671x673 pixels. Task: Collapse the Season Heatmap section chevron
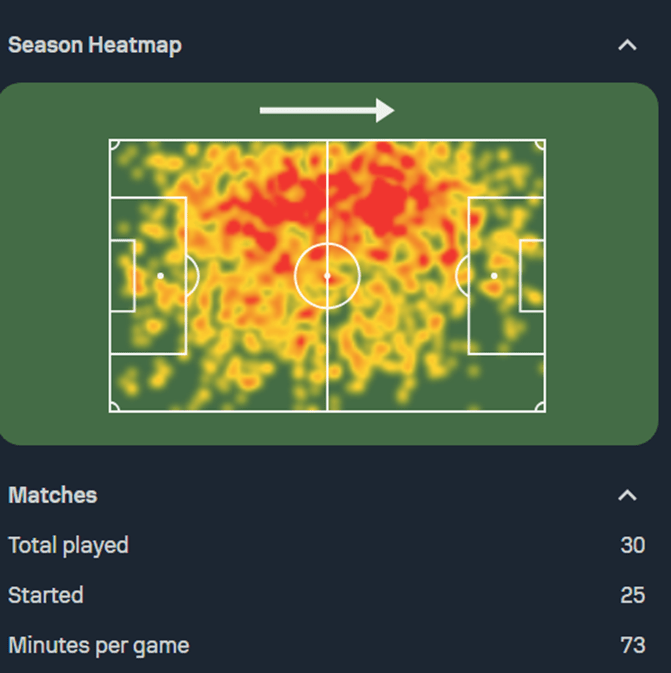627,45
